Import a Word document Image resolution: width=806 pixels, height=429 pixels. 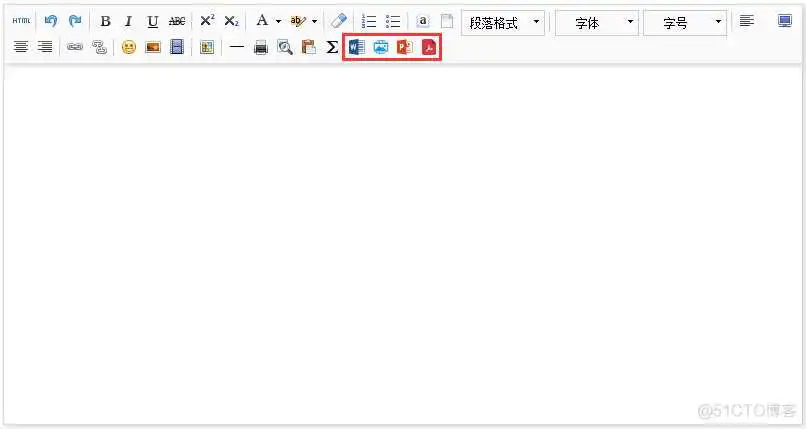coord(356,47)
